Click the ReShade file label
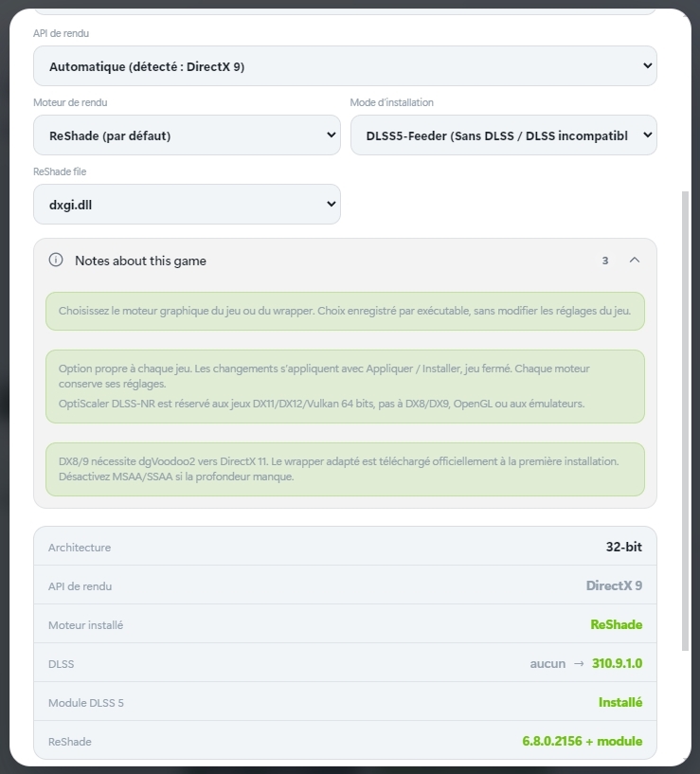This screenshot has height=774, width=700. (x=60, y=171)
